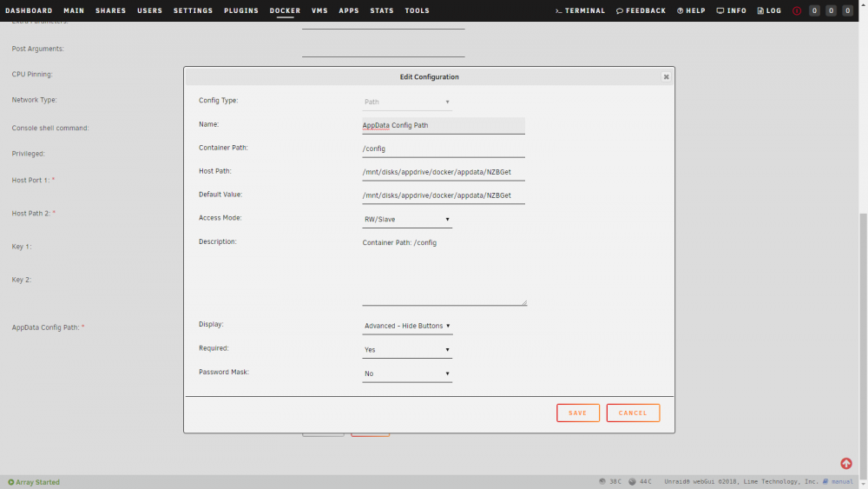Open the manual link in footer
Viewport: 868px width, 489px height.
[x=838, y=482]
